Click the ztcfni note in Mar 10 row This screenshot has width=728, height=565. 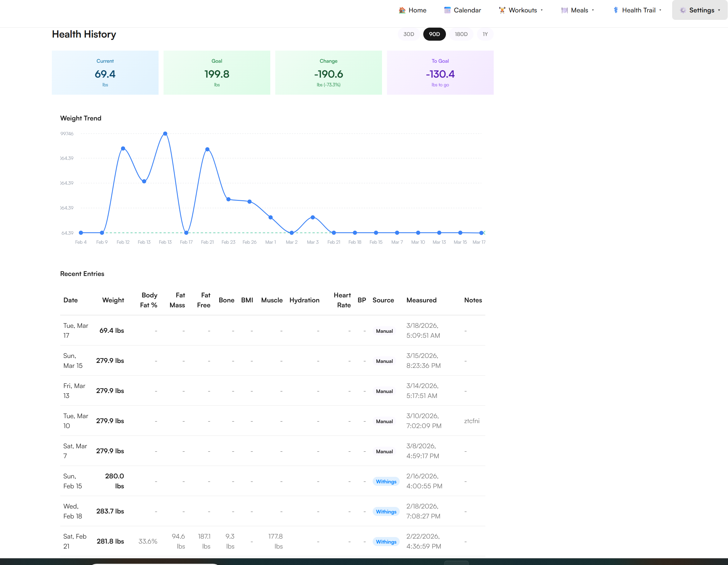(472, 421)
